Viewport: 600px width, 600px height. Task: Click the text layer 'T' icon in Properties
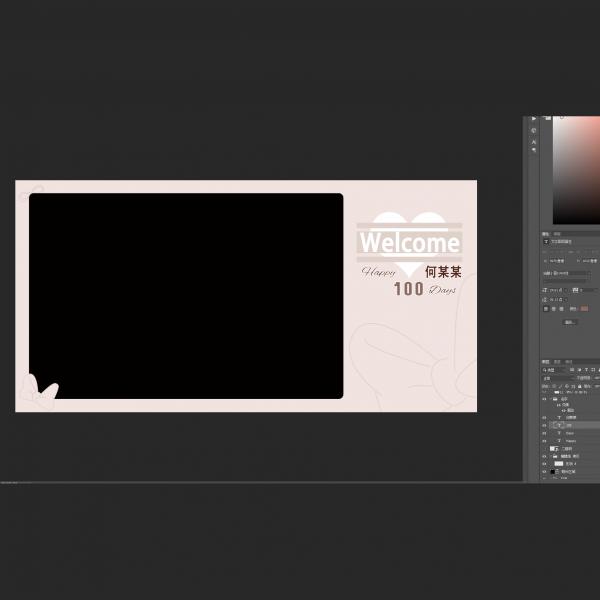546,242
